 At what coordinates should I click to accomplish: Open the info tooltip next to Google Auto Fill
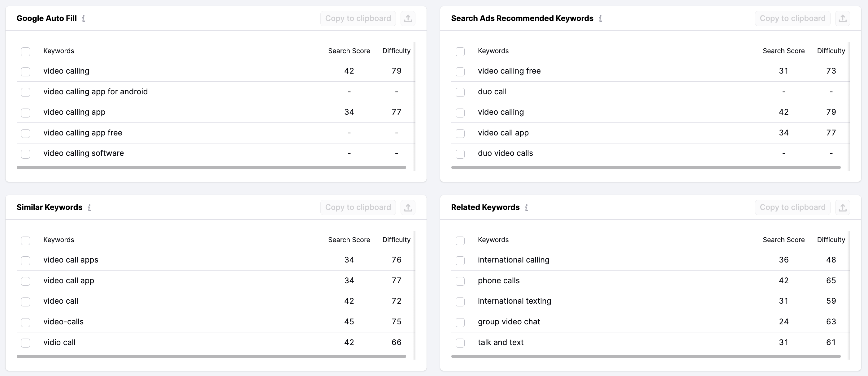tap(84, 19)
